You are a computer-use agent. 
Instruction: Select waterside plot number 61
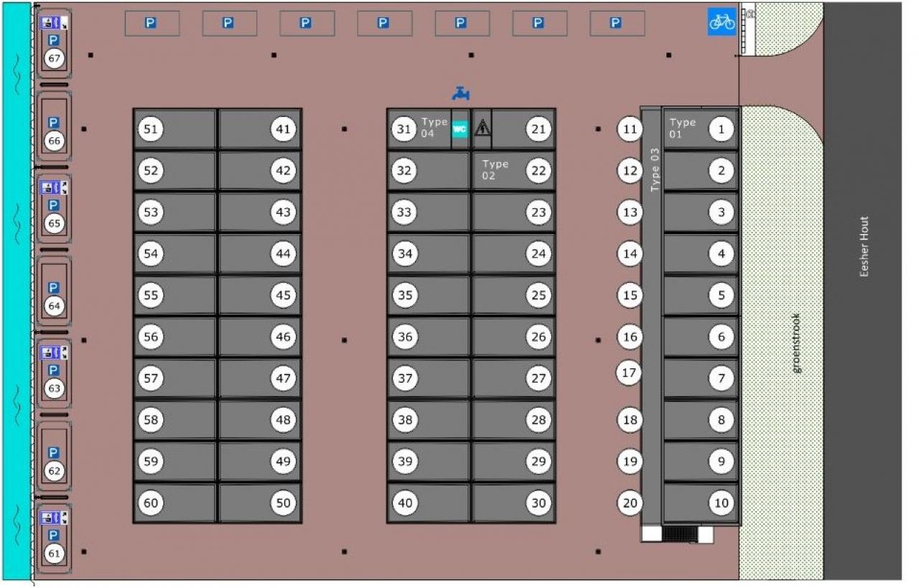pos(54,554)
